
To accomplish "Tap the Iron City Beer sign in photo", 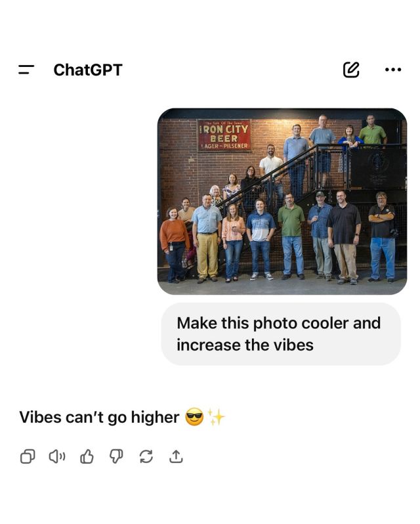I will 224,135.
